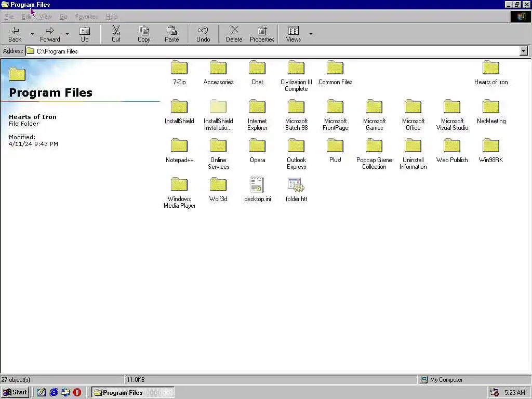Click the Copy toolbar icon
The image size is (532, 399).
(144, 31)
